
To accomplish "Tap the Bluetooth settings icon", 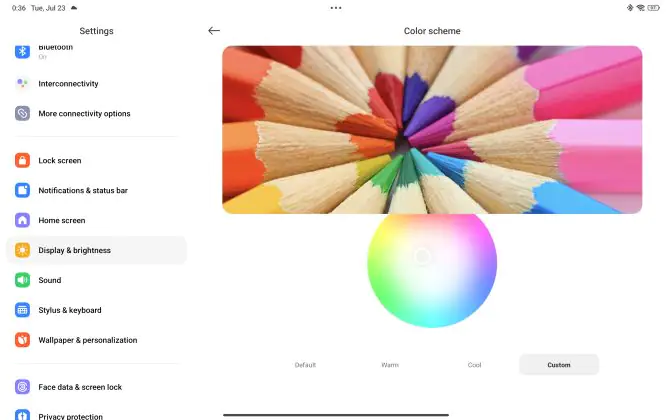I will point(22,51).
